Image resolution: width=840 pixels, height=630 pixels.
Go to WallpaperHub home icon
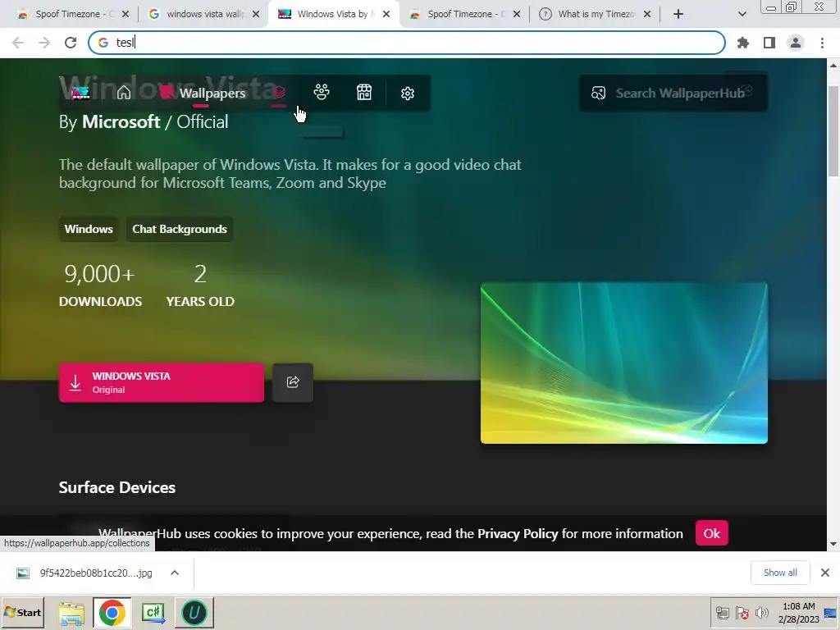pos(124,94)
